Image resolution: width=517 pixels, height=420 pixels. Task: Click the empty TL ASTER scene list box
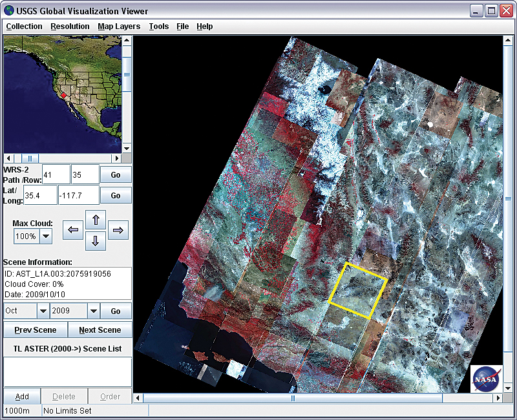pos(68,372)
